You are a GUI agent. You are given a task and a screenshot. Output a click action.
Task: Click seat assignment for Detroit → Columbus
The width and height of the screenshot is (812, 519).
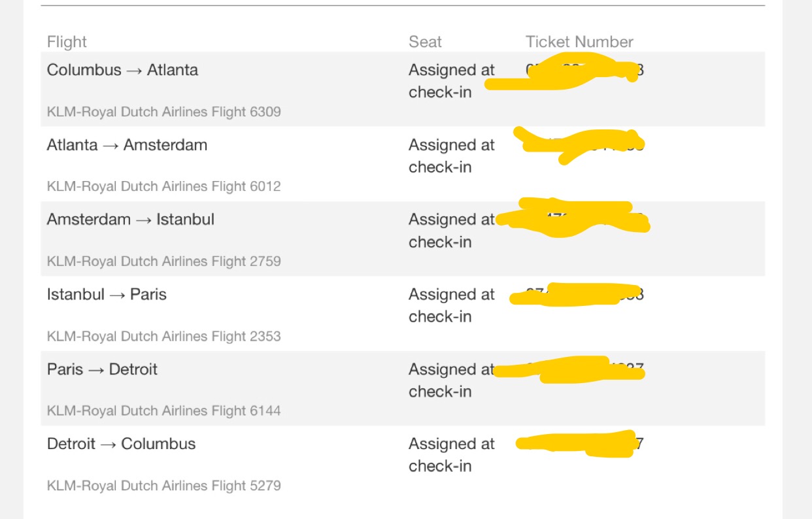[x=452, y=455]
